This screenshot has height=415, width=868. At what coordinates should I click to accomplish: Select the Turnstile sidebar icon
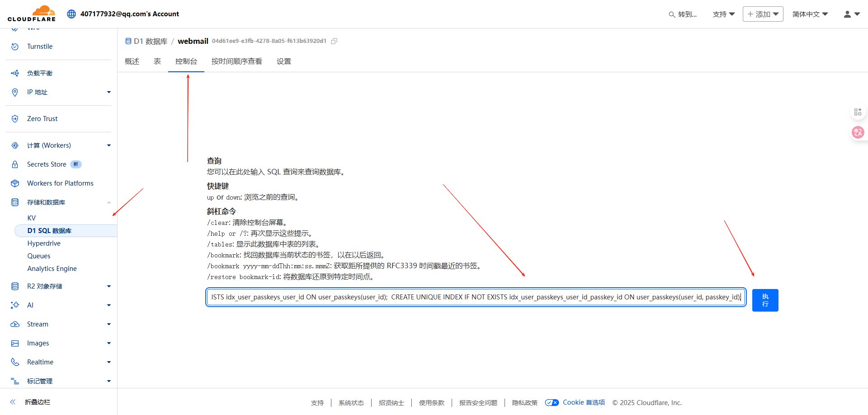tap(15, 47)
